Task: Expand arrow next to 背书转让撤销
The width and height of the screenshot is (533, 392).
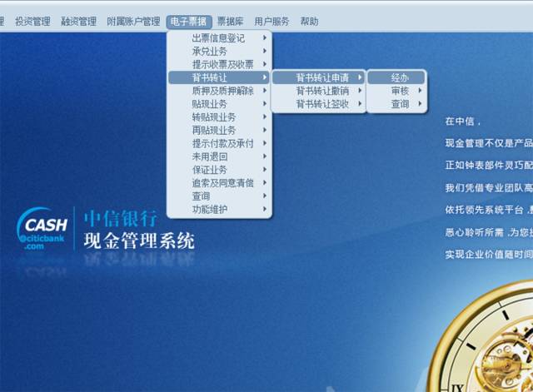Action: (360, 91)
